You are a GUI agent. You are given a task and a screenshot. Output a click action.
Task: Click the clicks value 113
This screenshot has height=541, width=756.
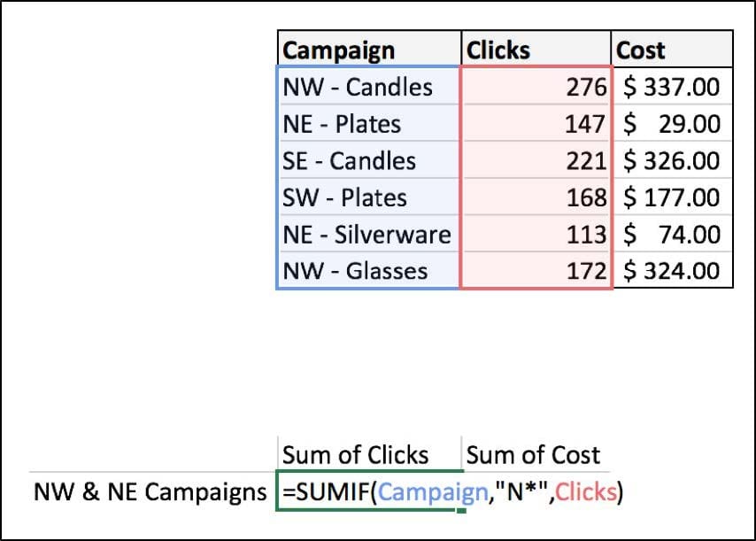[x=536, y=234]
